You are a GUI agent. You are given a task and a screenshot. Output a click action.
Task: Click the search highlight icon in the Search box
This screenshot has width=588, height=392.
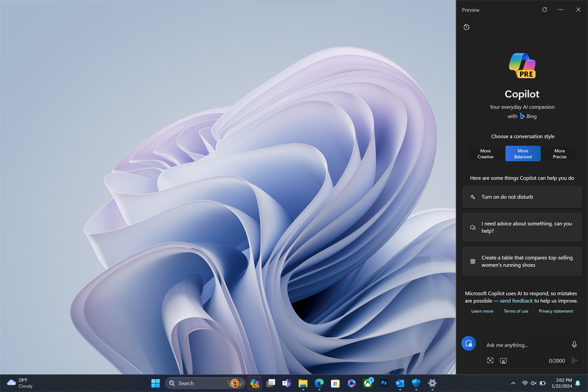tap(235, 383)
